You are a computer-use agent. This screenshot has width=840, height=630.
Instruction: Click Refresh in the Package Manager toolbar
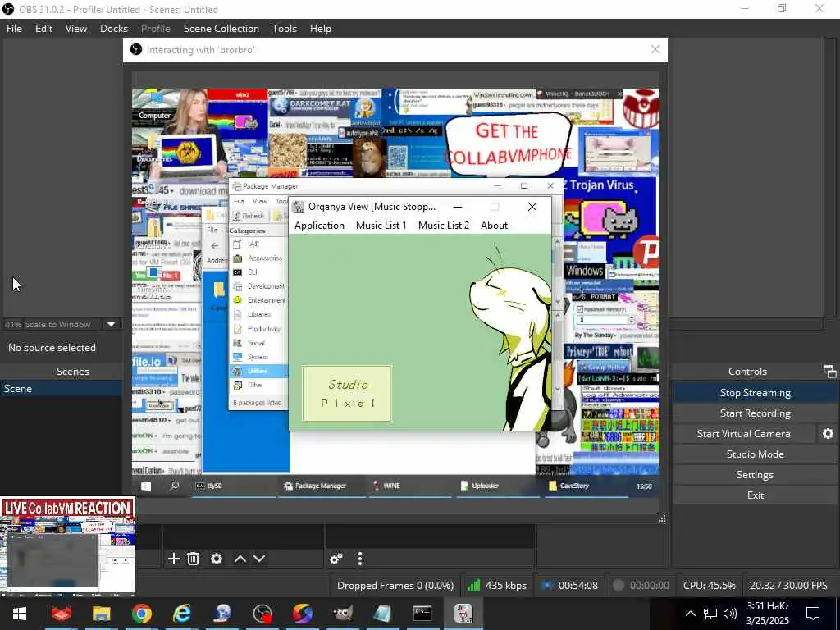pyautogui.click(x=249, y=216)
